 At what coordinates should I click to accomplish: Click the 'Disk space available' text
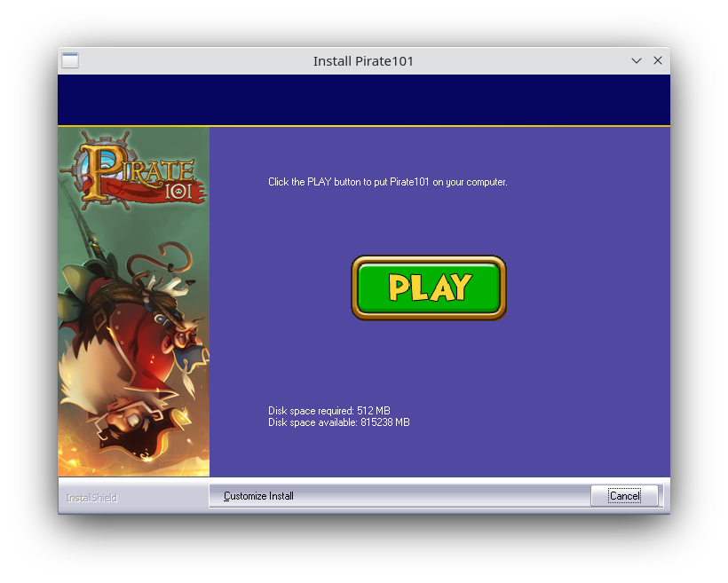coord(338,422)
